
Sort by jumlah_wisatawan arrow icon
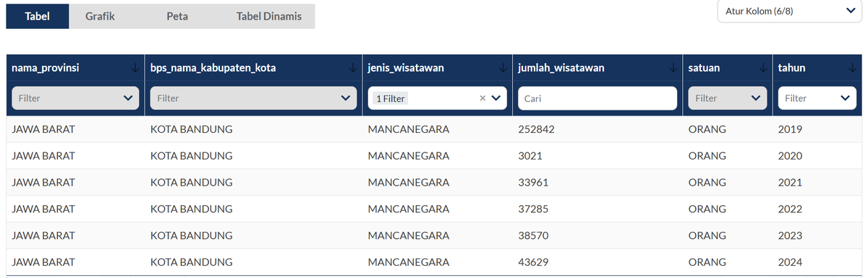pos(673,68)
